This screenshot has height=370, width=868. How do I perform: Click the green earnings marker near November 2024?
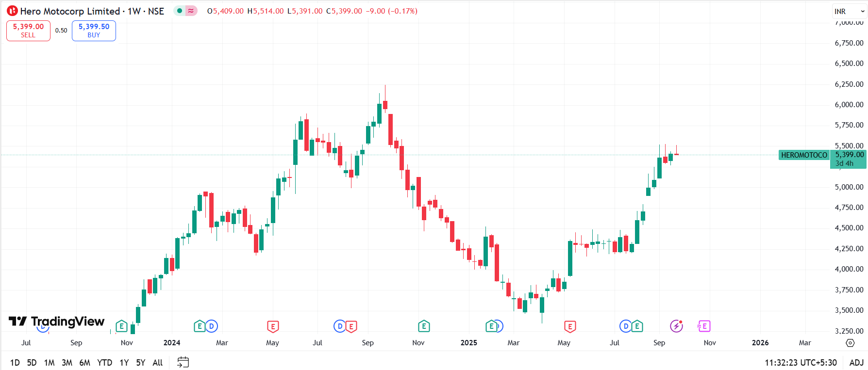(424, 326)
